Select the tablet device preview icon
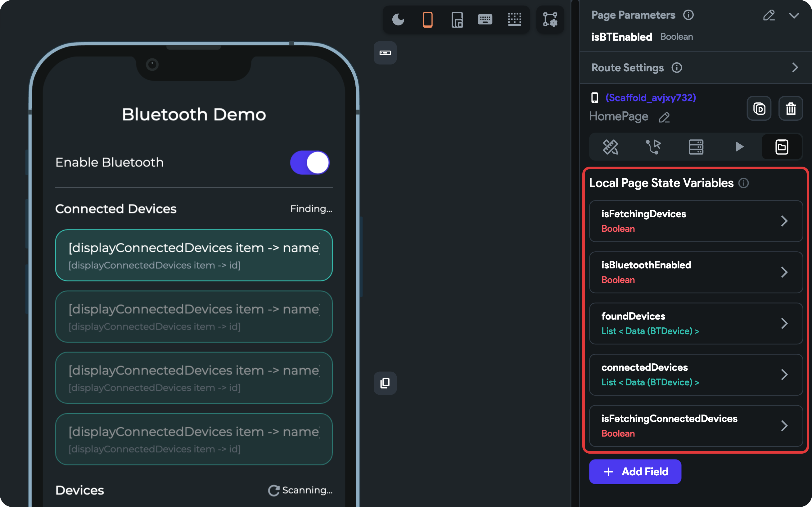Viewport: 812px width, 507px height. tap(457, 20)
